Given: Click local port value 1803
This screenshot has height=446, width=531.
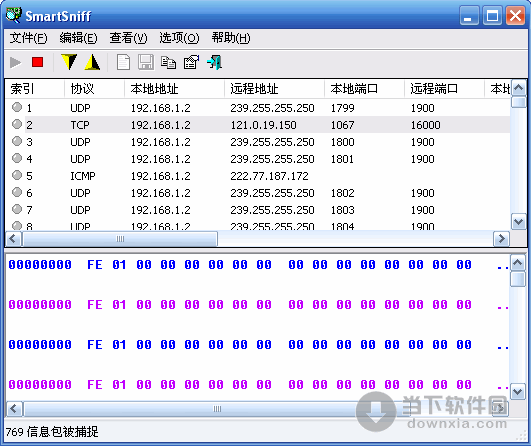Looking at the screenshot, I should pyautogui.click(x=343, y=210).
